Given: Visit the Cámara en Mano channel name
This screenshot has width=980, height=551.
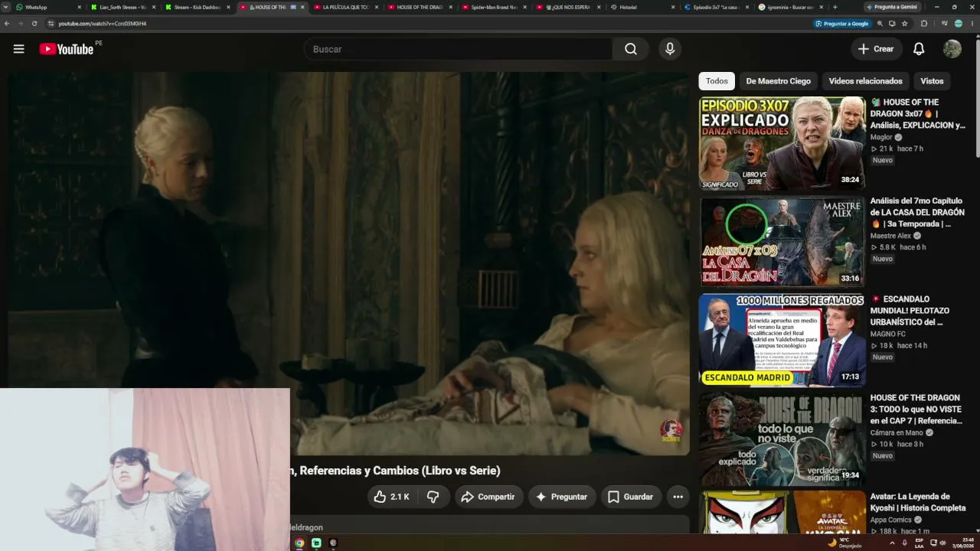Looking at the screenshot, I should tap(897, 433).
